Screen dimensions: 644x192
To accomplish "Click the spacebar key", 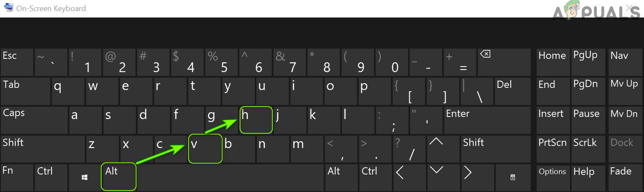I will pyautogui.click(x=230, y=177).
